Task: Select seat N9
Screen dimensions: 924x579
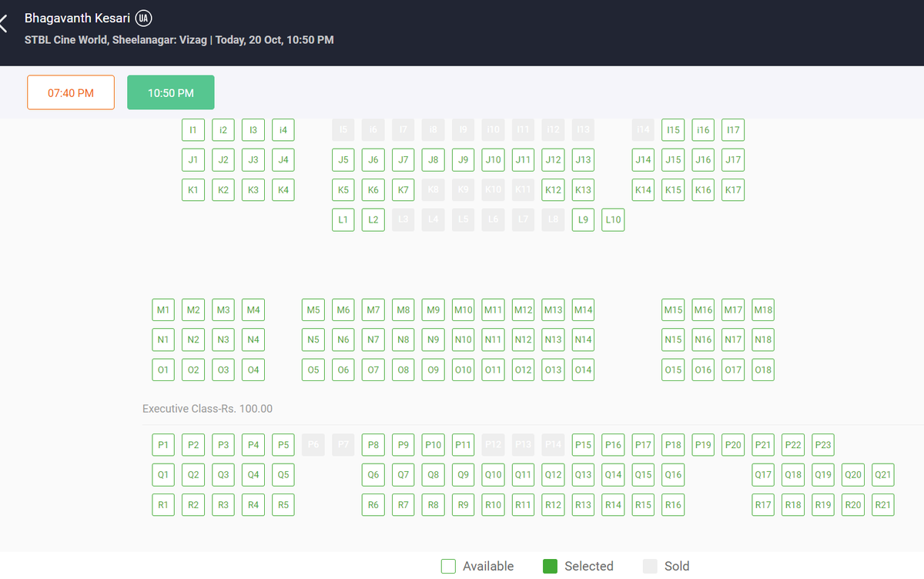Action: (434, 340)
